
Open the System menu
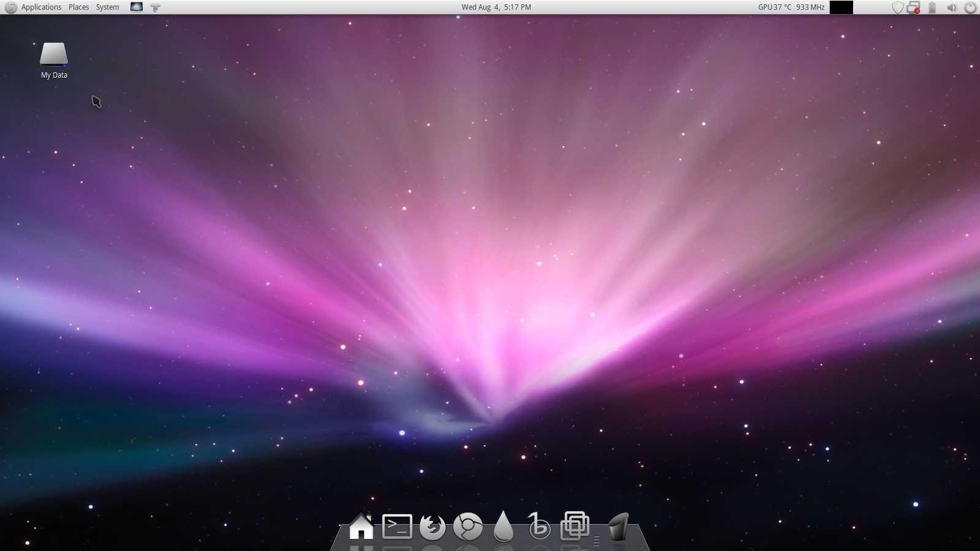coord(107,7)
